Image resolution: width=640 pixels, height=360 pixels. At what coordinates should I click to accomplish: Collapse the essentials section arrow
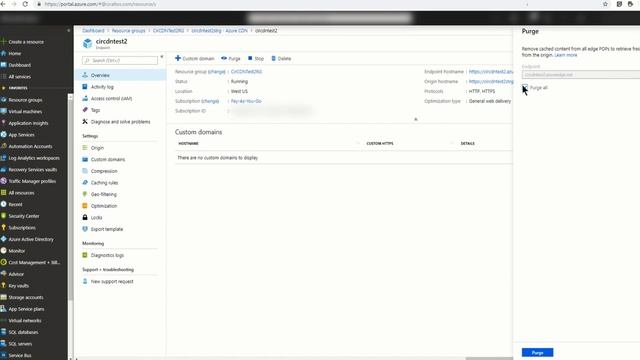click(416, 119)
